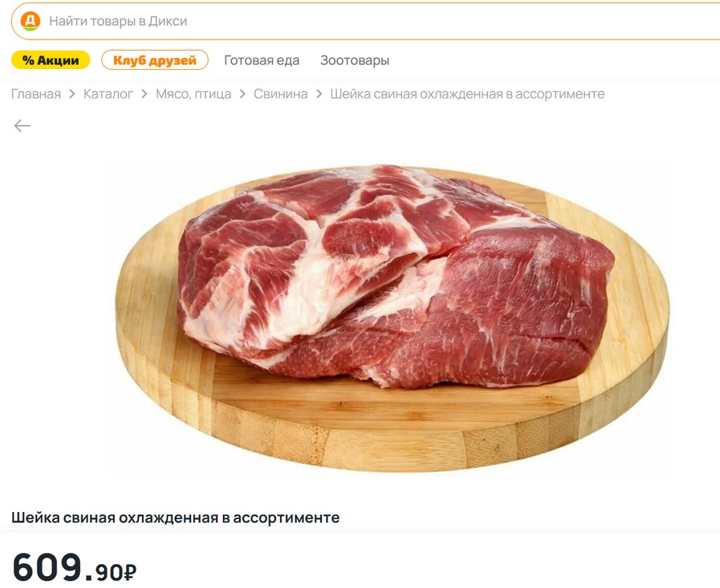Click the chevron after Главная breadcrumb
Screen dimensions: 720x588
pyautogui.click(x=72, y=94)
